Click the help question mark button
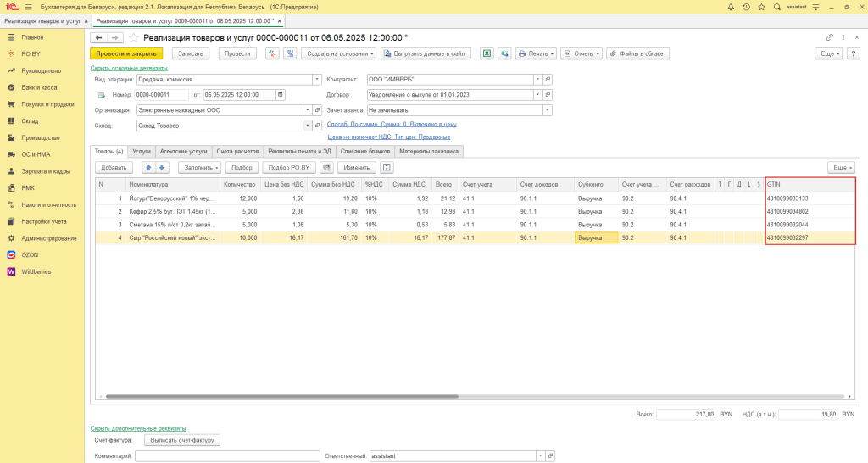Image resolution: width=868 pixels, height=463 pixels. pos(854,53)
